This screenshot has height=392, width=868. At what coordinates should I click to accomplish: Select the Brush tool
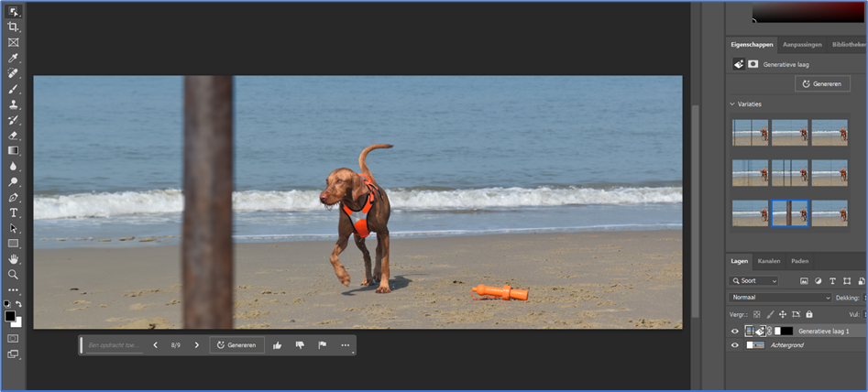click(13, 89)
